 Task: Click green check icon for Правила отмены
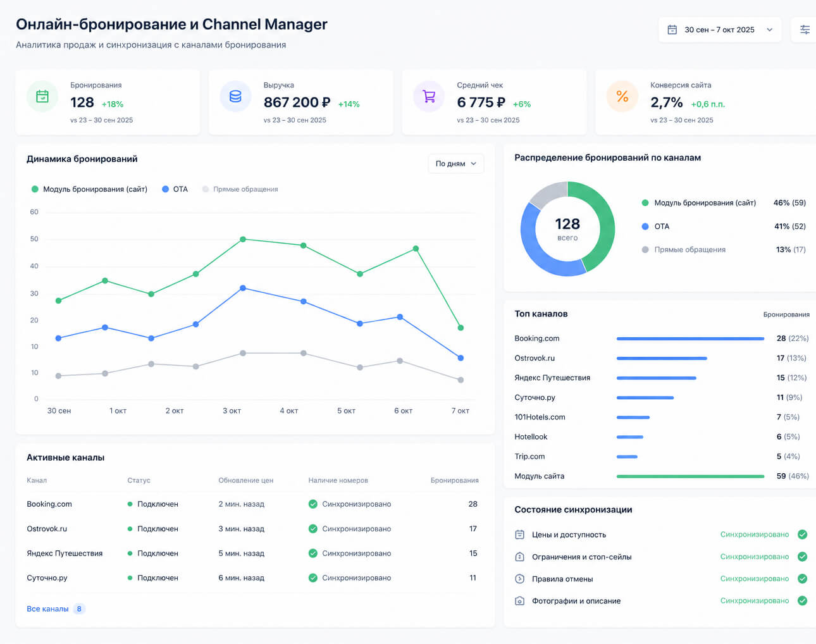pyautogui.click(x=802, y=579)
